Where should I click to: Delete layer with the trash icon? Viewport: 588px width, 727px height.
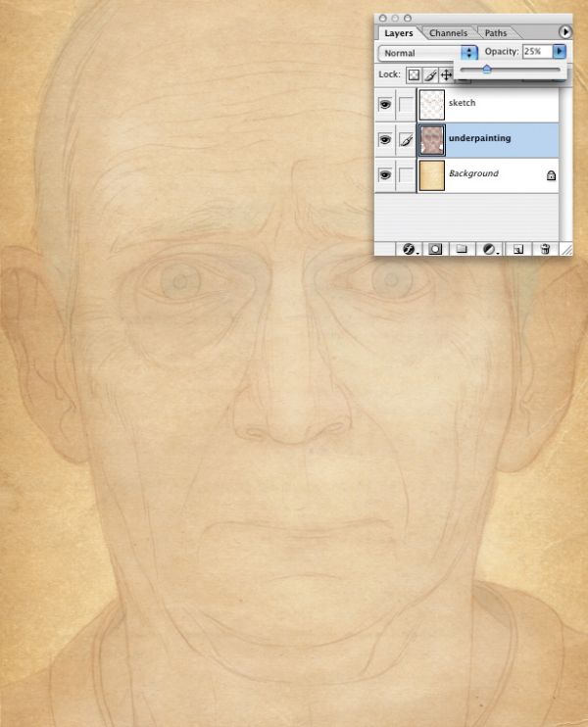pos(545,250)
